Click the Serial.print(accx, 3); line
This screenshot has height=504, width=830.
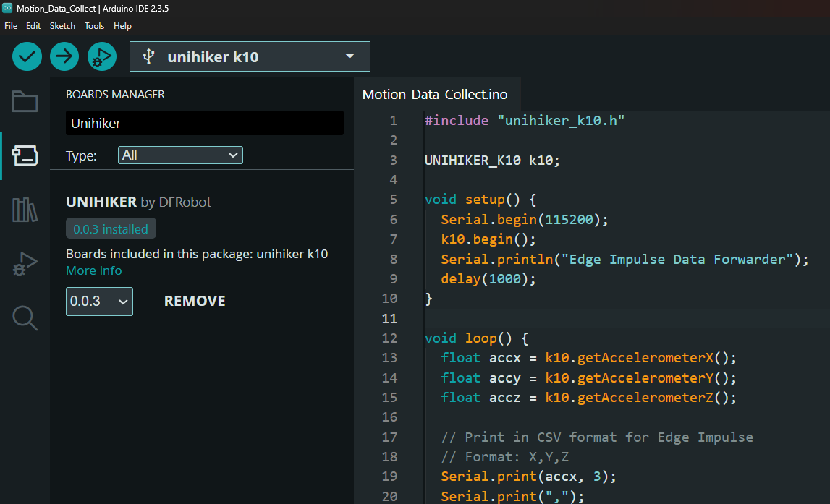click(528, 477)
